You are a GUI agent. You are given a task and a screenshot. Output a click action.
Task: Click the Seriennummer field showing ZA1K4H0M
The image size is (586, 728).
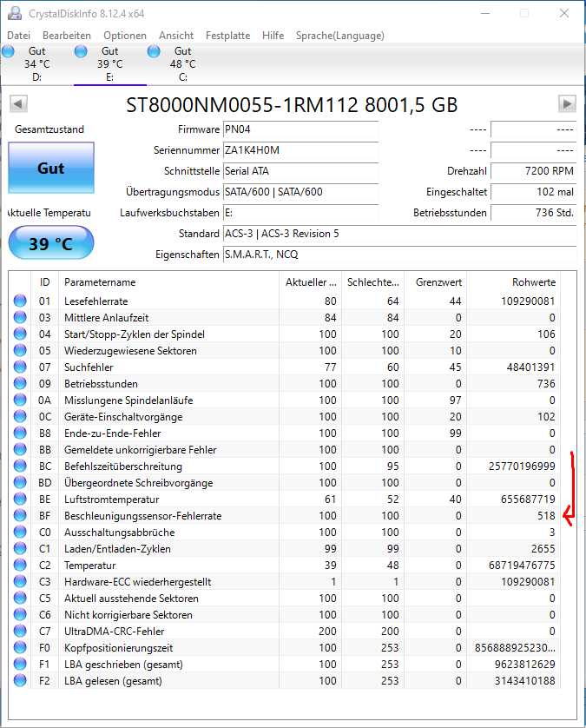tap(300, 149)
